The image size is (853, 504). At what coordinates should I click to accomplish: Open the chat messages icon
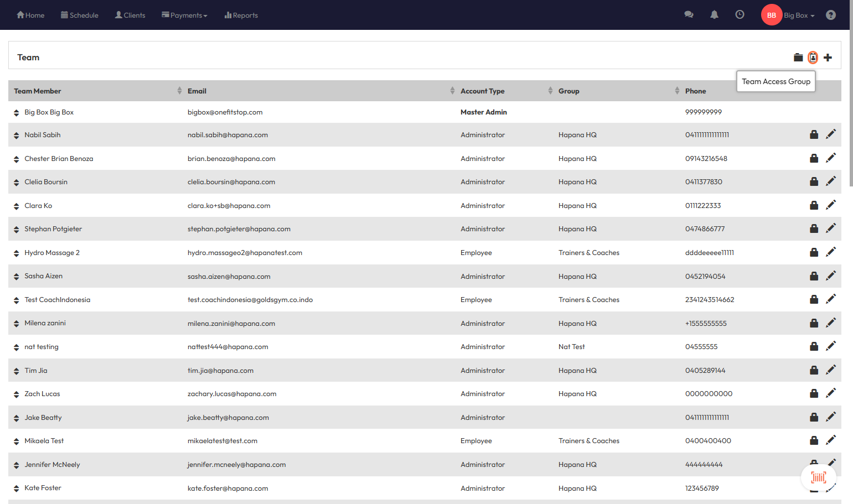click(689, 15)
